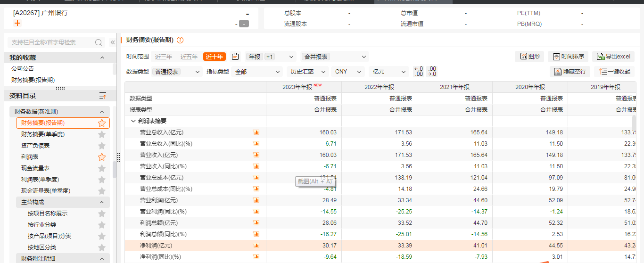This screenshot has height=263, width=644.
Task: Toggle favorite star for 资产负债表
Action: click(x=102, y=146)
